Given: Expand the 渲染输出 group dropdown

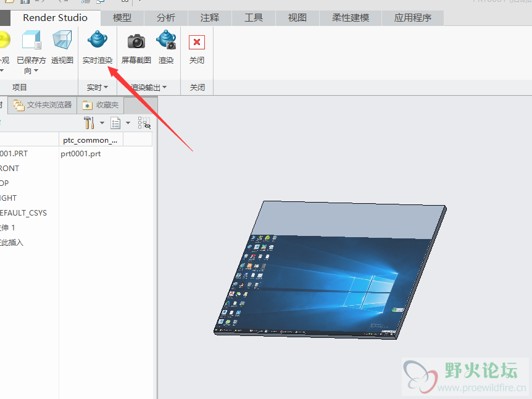Looking at the screenshot, I should [149, 87].
